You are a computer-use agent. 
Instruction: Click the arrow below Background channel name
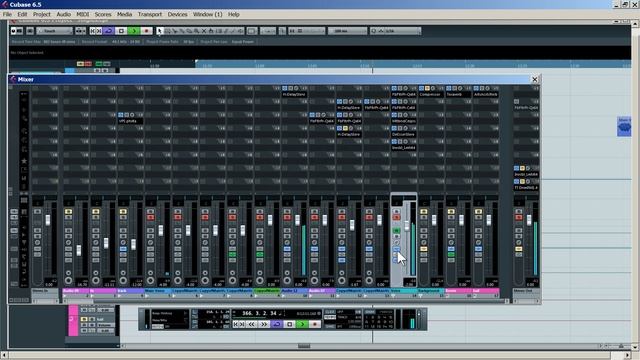click(x=420, y=296)
